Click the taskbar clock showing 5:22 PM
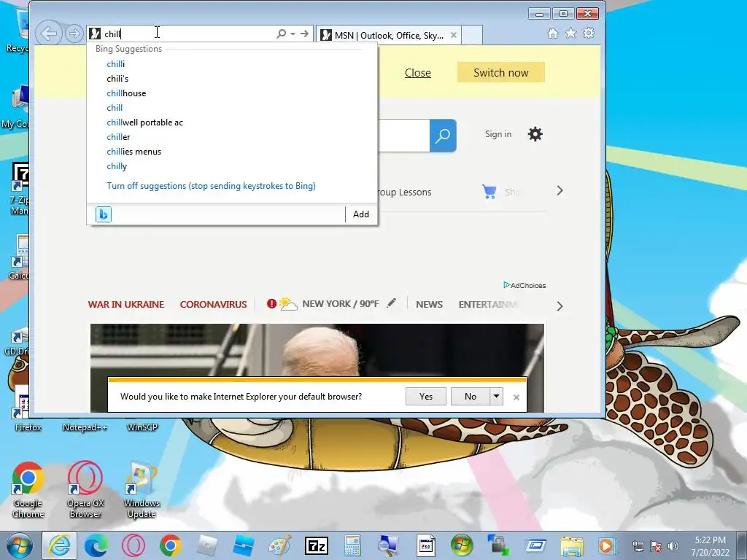747x560 pixels. click(711, 546)
